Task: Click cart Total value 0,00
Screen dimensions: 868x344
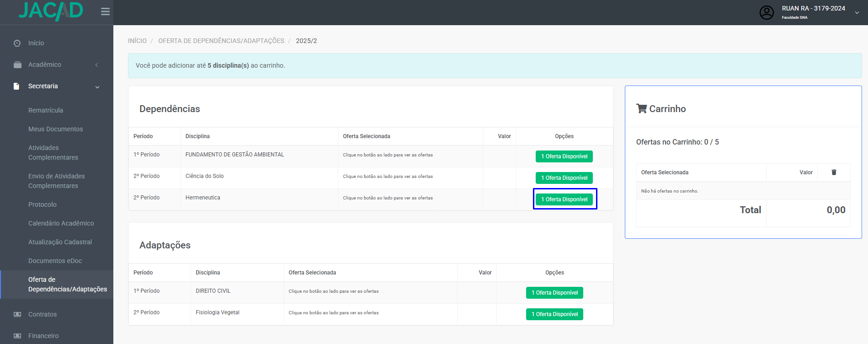Action: pos(836,210)
